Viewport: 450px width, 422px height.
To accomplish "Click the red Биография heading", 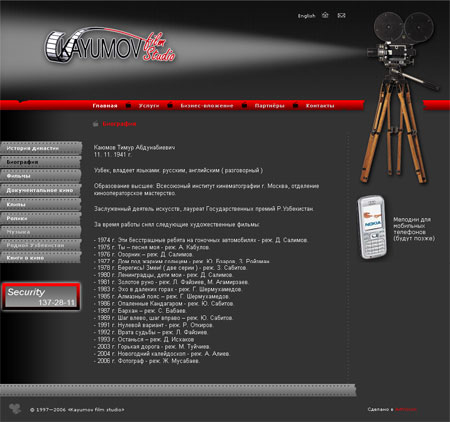I will point(119,124).
